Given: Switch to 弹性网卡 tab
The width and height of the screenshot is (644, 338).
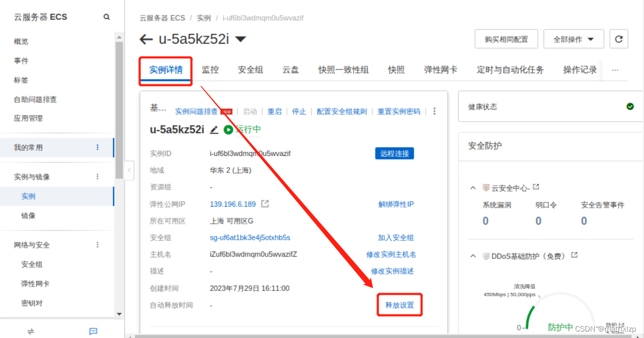Looking at the screenshot, I should pyautogui.click(x=441, y=70).
